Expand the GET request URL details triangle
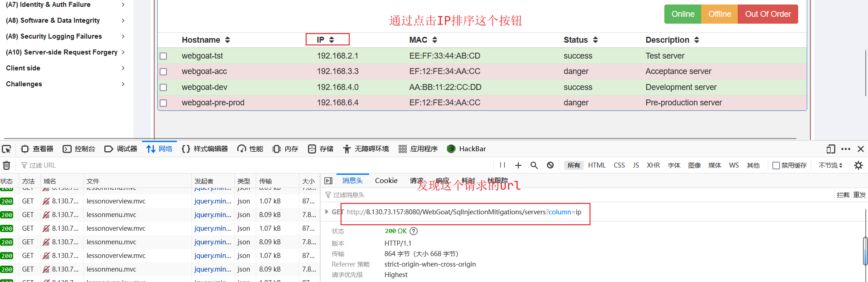 click(x=327, y=212)
